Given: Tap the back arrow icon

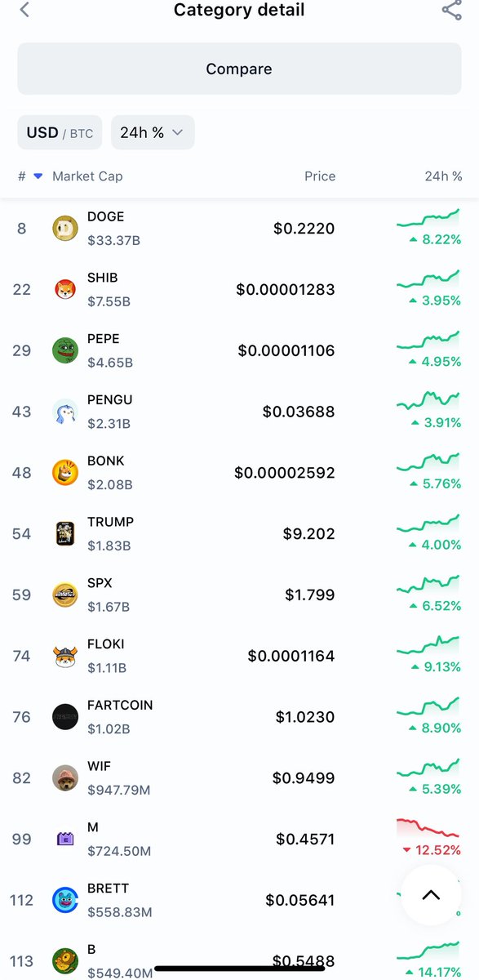Looking at the screenshot, I should [24, 10].
